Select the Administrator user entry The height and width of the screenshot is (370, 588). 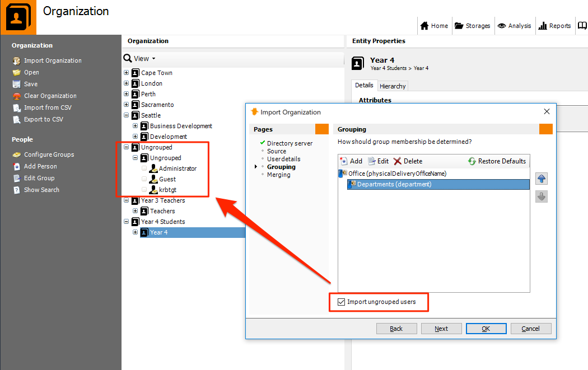pyautogui.click(x=178, y=168)
